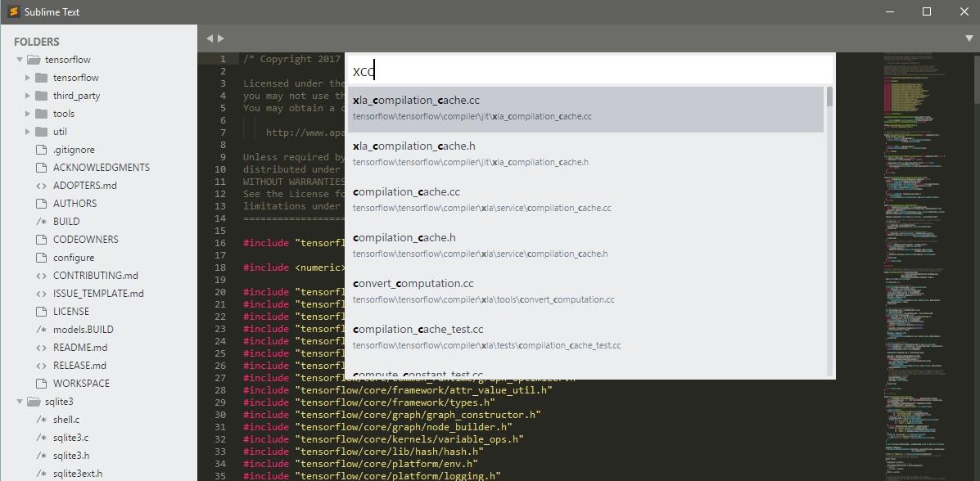Open sqlite3ext.h in the sidebar
980x481 pixels.
click(x=78, y=474)
